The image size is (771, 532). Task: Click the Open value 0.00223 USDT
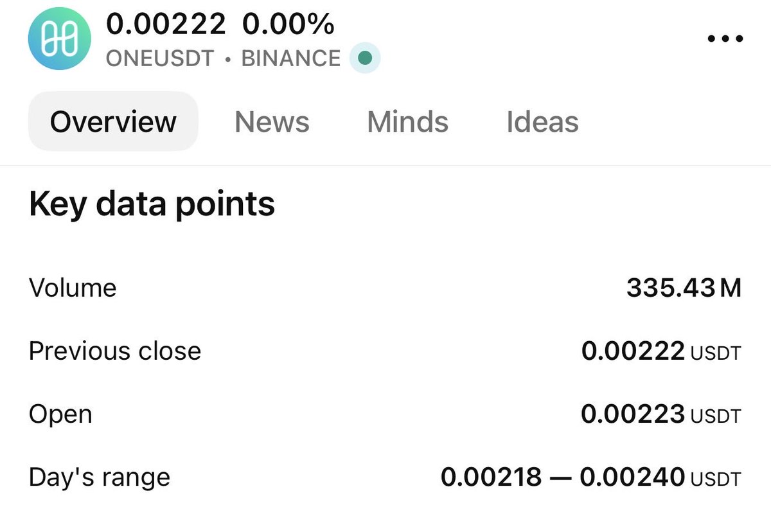tap(661, 414)
